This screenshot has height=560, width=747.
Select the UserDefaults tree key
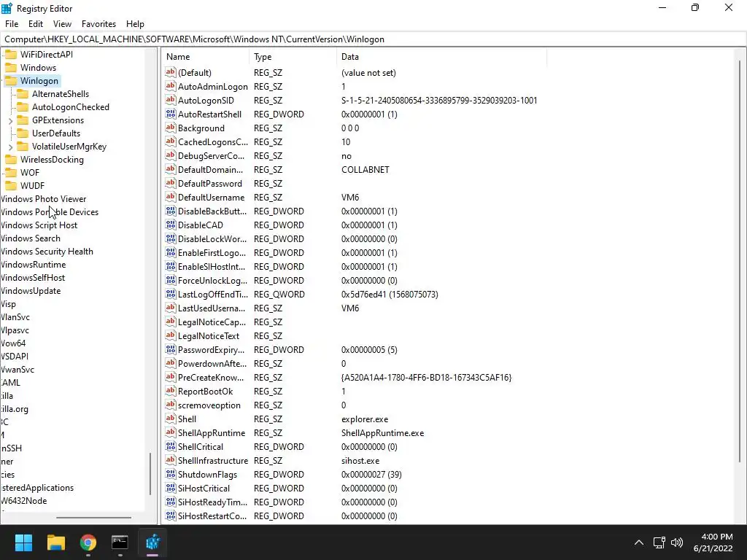point(56,133)
